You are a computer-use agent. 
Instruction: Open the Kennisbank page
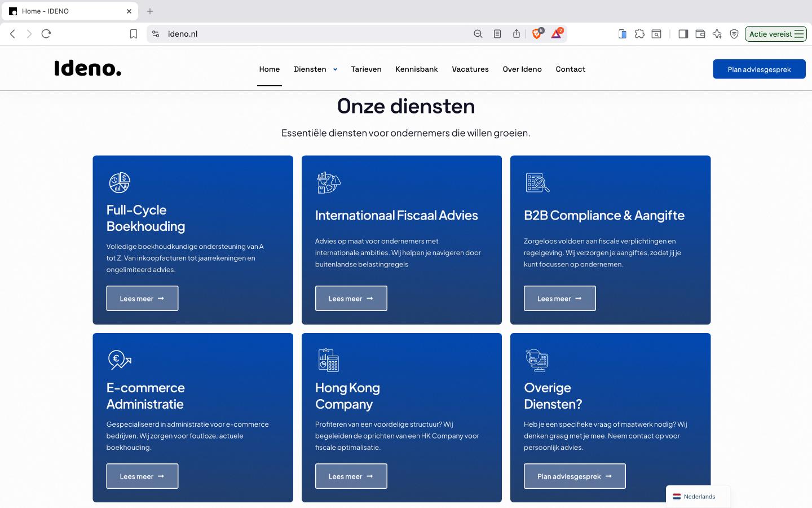pyautogui.click(x=416, y=69)
